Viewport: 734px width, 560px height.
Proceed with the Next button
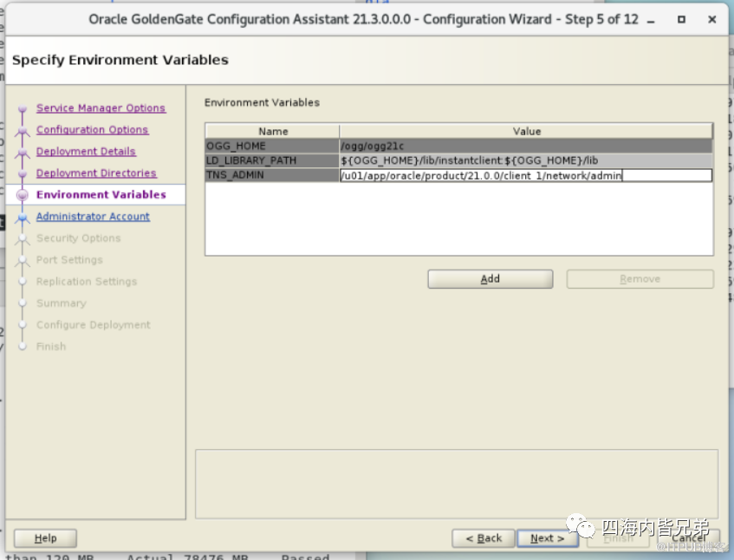pyautogui.click(x=547, y=538)
